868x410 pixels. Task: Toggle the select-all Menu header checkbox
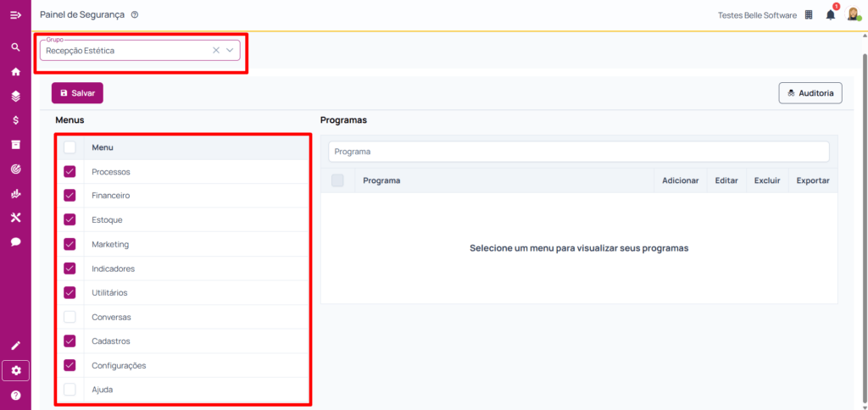[x=70, y=147]
